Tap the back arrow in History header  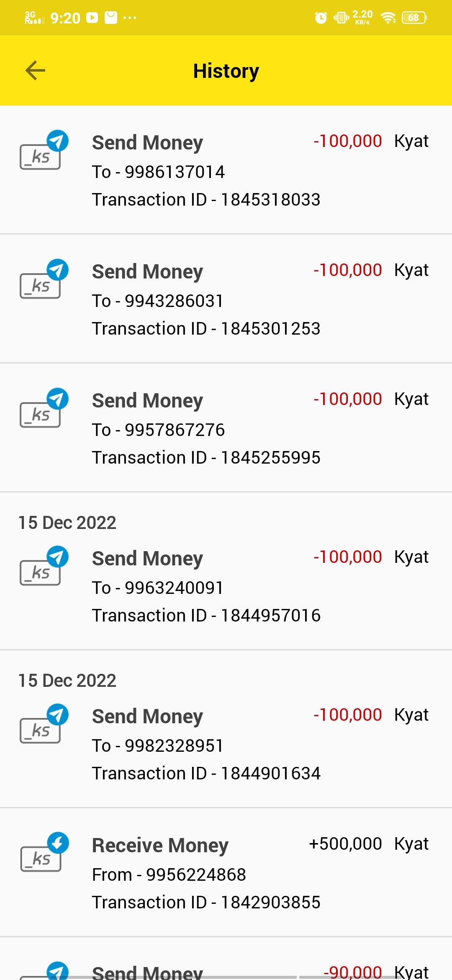pos(35,70)
